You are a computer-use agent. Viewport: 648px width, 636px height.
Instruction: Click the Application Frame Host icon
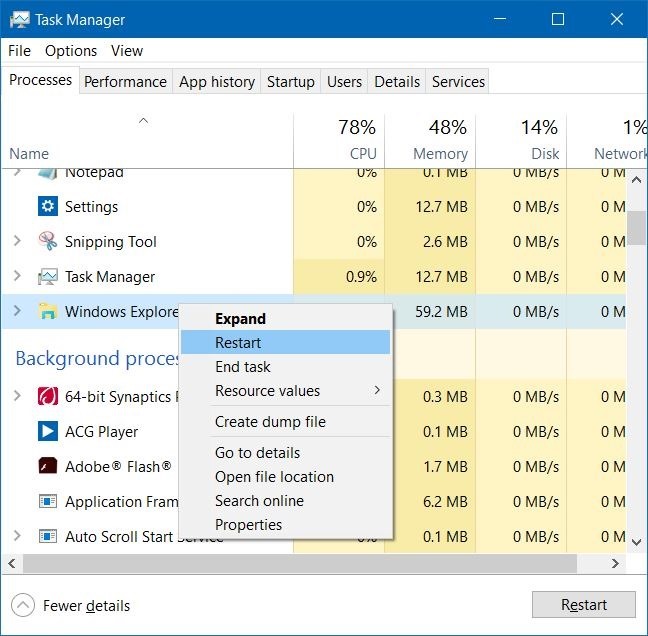(48, 501)
